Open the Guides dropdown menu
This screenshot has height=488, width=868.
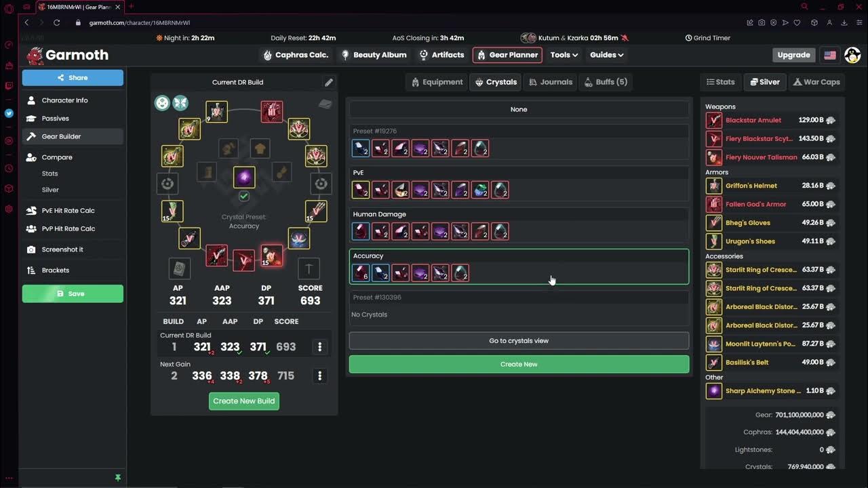coord(606,55)
